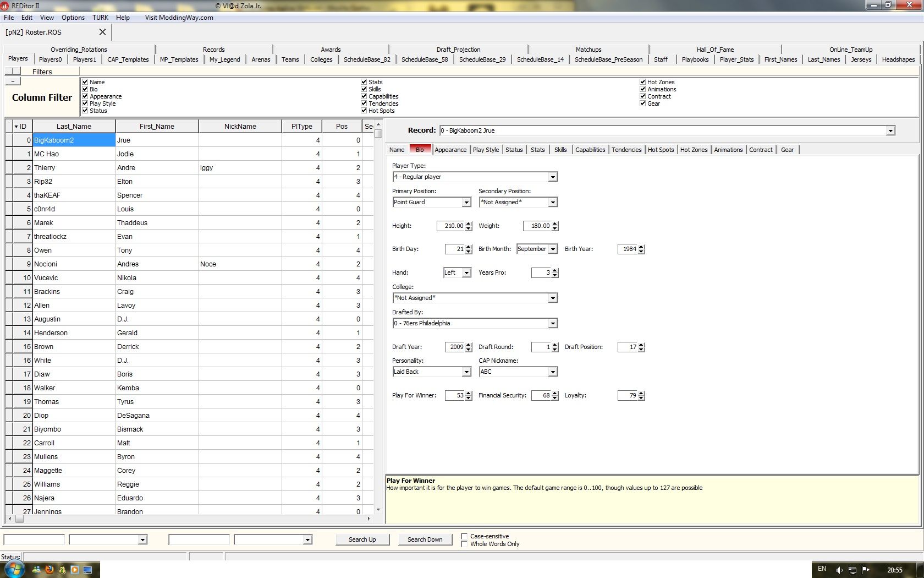Click the Search Down button
Screen dimensions: 924x578
[425, 539]
